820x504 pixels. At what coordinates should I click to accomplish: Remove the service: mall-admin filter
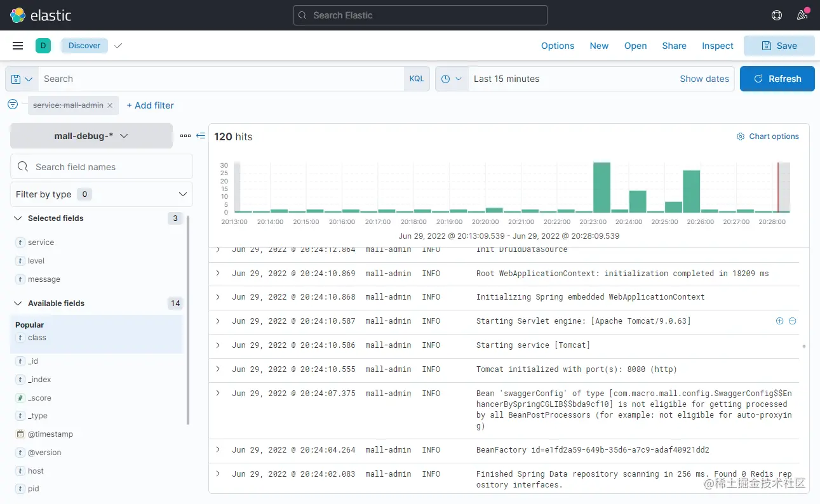tap(110, 105)
